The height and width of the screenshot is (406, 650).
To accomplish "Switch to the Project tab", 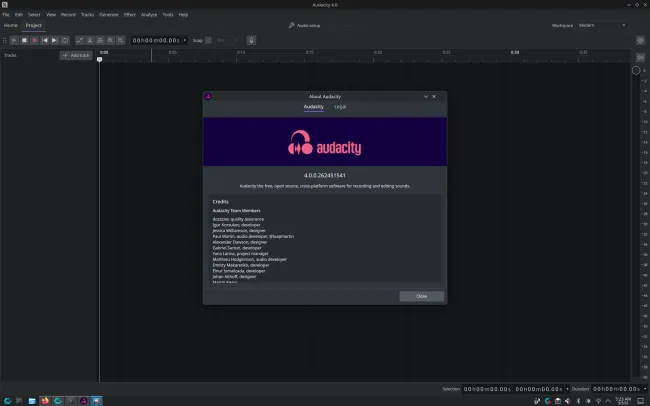I will [x=34, y=25].
